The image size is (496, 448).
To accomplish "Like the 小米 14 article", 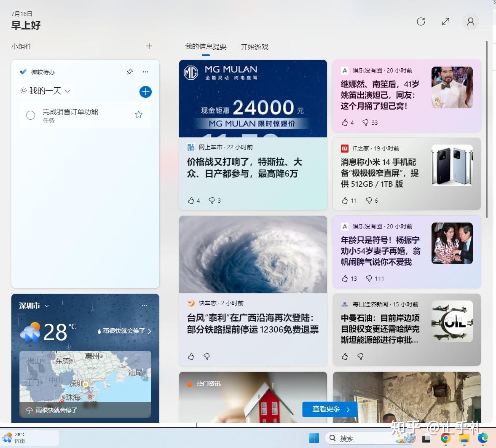I will pos(345,200).
